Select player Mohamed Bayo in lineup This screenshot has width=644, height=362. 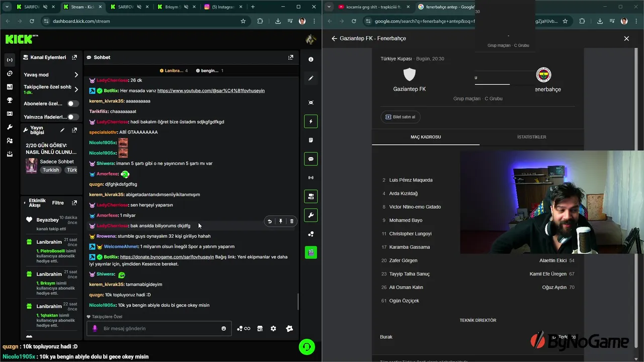coord(406,220)
